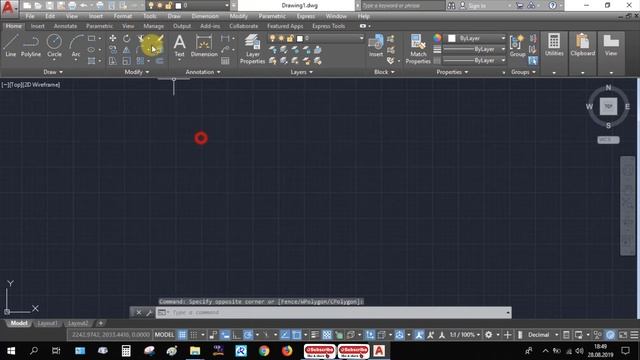Viewport: 640px width, 360px height.
Task: Open Google Chrome from taskbar
Action: [264, 351]
